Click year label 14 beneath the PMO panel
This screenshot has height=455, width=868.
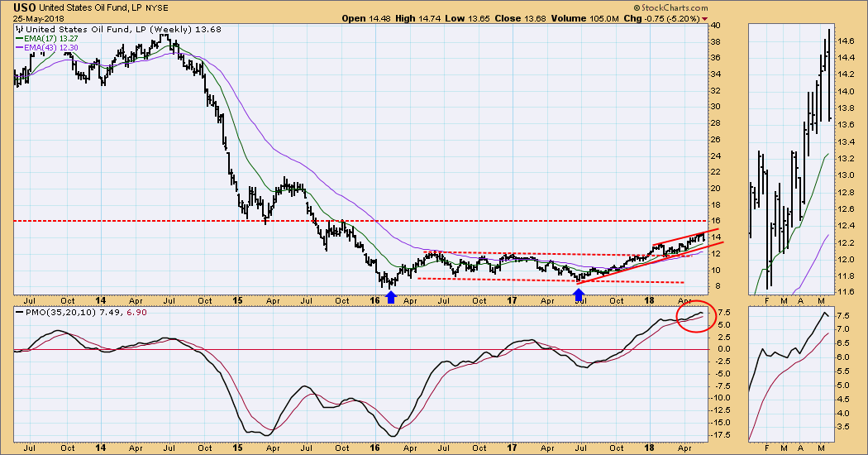100,448
